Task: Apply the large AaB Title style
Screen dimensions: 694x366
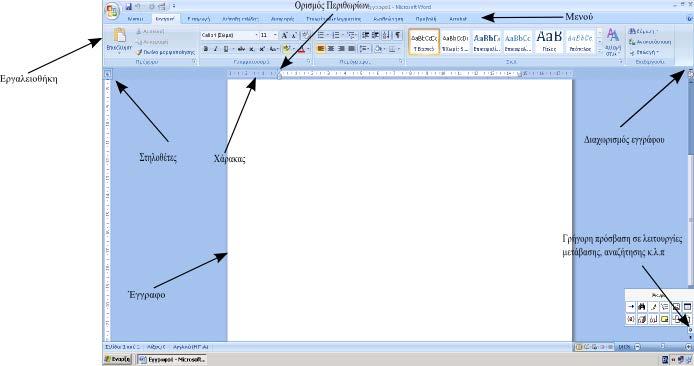Action: (x=549, y=42)
